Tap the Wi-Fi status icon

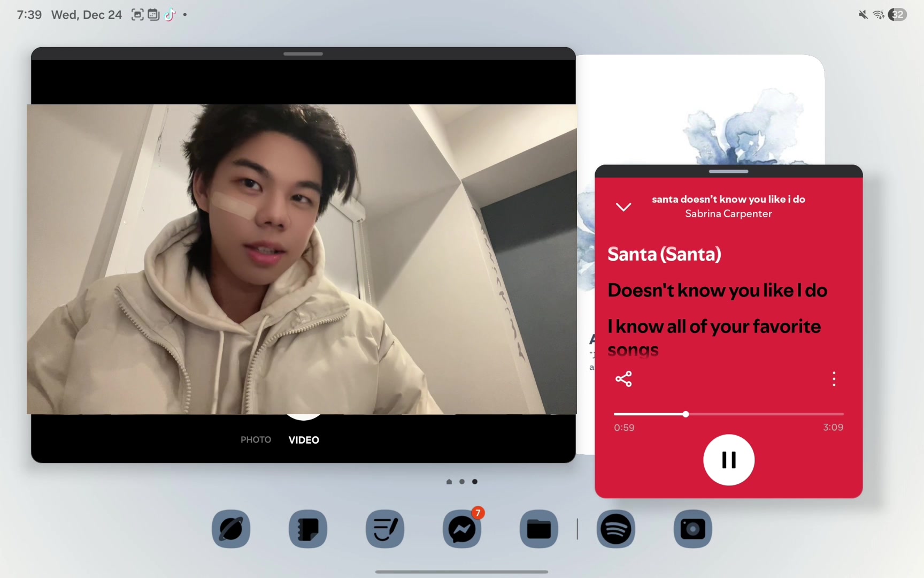click(879, 14)
